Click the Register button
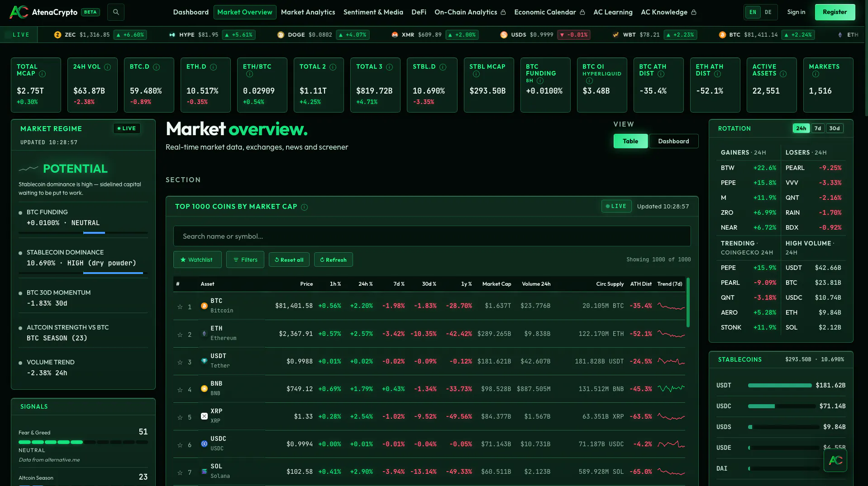This screenshot has height=486, width=868. (x=835, y=12)
